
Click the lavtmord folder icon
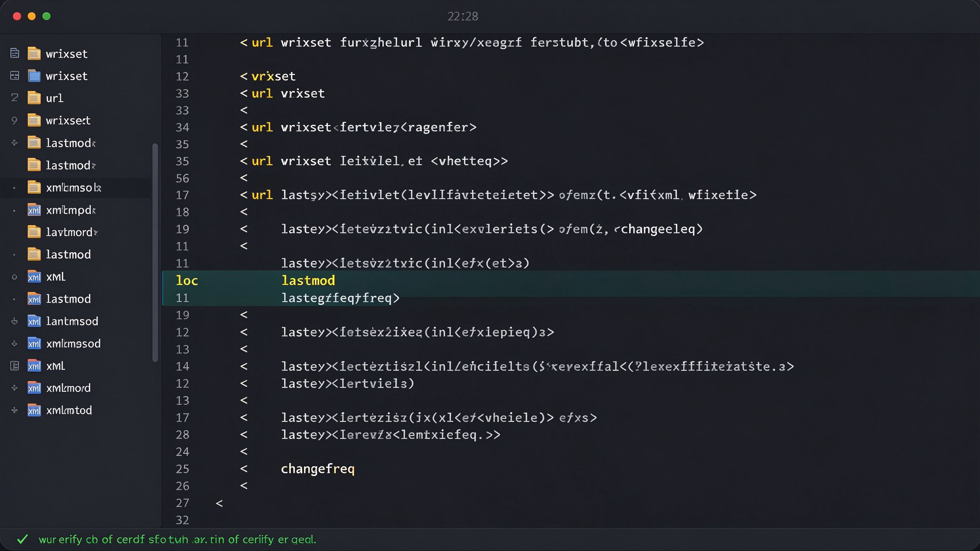point(34,232)
